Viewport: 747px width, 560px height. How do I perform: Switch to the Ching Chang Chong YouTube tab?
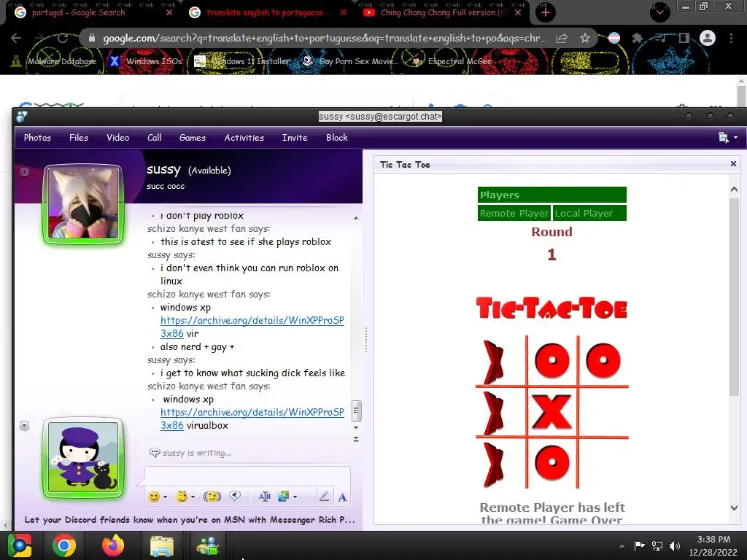coord(443,13)
